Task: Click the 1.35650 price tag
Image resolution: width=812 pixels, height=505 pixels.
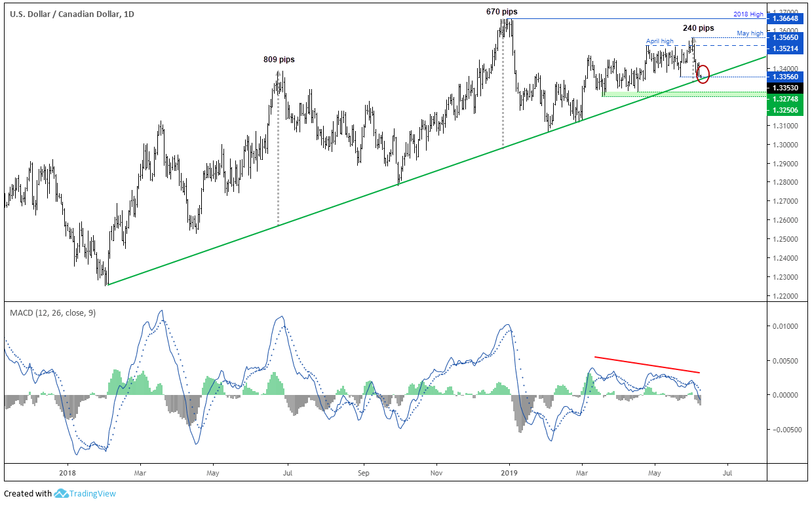Action: (784, 38)
